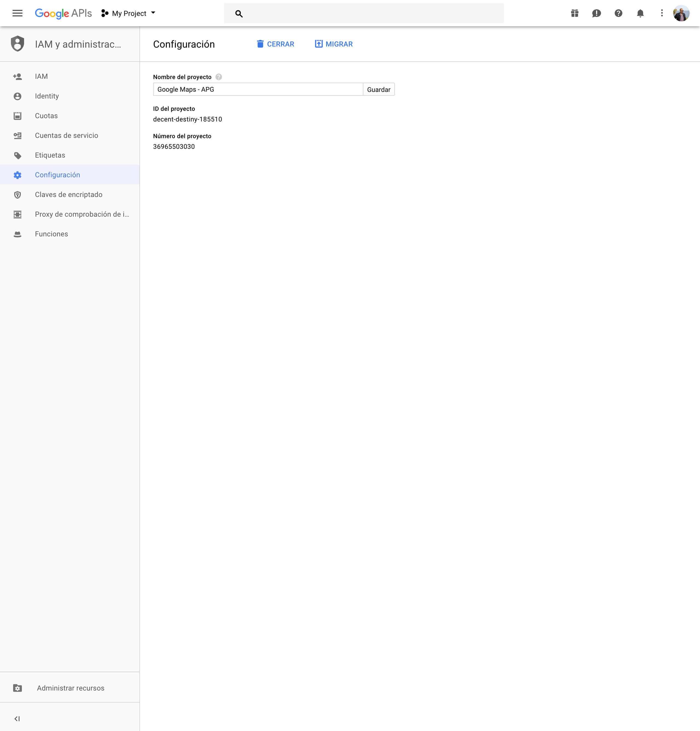Click the user account avatar
Screen dimensions: 700x731
(x=681, y=13)
